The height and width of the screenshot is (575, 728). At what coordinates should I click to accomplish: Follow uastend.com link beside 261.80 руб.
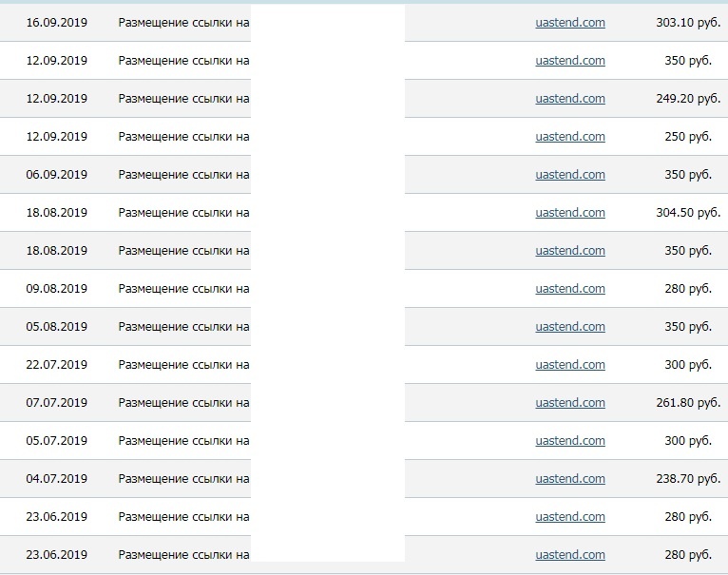click(x=570, y=403)
